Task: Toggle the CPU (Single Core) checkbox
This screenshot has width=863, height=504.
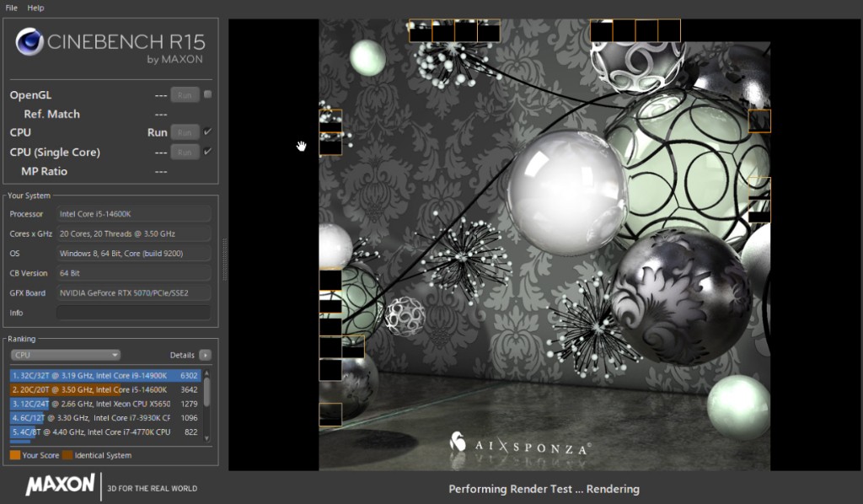Action: click(x=207, y=152)
